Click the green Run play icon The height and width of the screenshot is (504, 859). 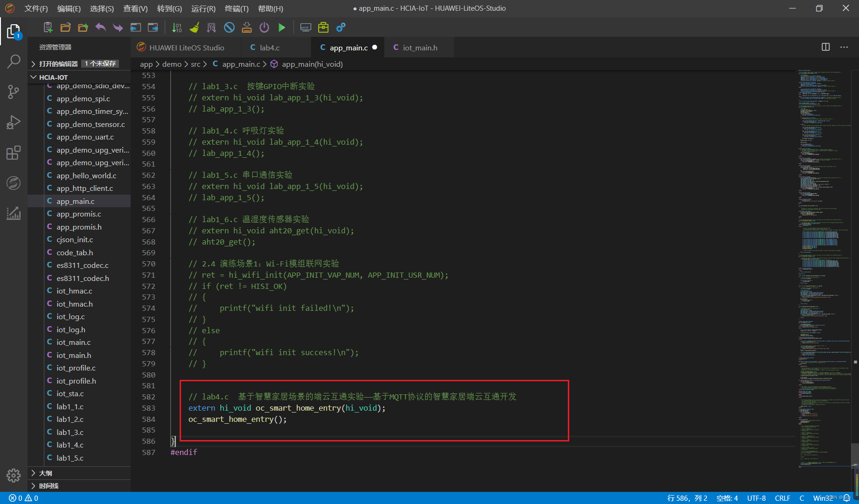[x=282, y=28]
